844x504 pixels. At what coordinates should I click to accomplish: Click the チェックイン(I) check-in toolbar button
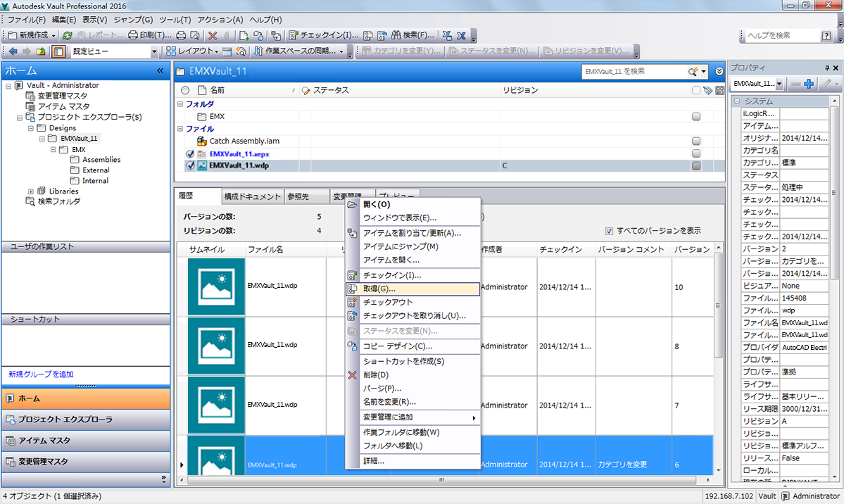pos(324,35)
